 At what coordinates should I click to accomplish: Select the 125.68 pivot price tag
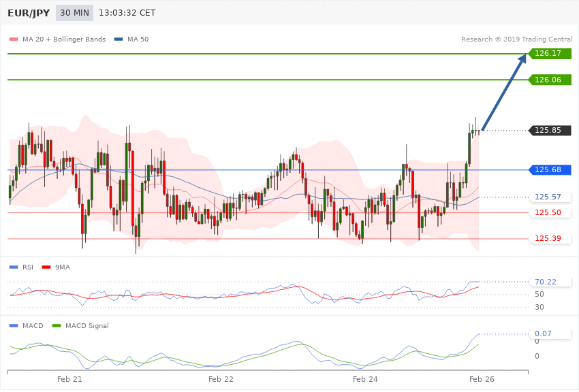(x=550, y=169)
